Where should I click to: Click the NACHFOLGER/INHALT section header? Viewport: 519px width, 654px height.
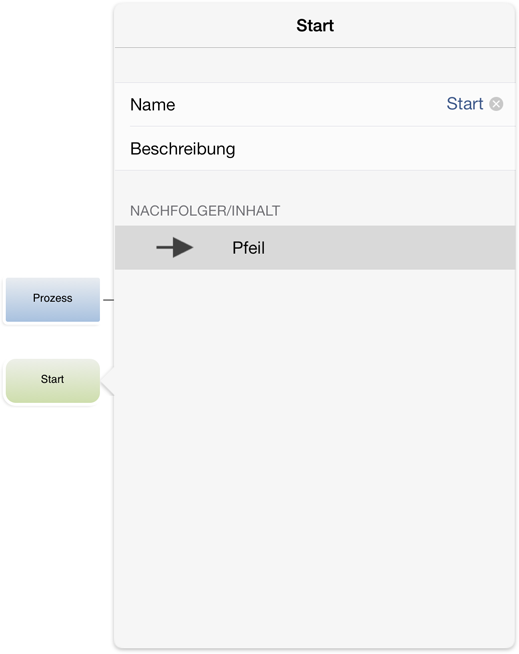pos(205,211)
